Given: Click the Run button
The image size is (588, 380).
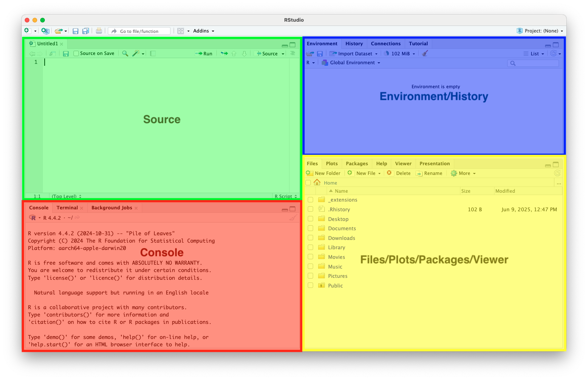Looking at the screenshot, I should click(204, 53).
